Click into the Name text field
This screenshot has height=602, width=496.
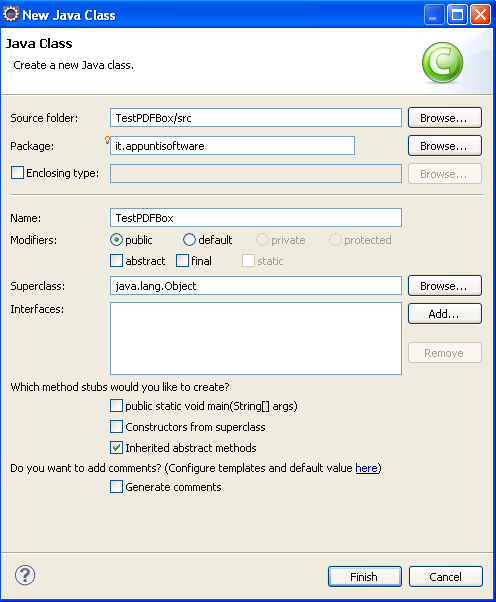(256, 218)
